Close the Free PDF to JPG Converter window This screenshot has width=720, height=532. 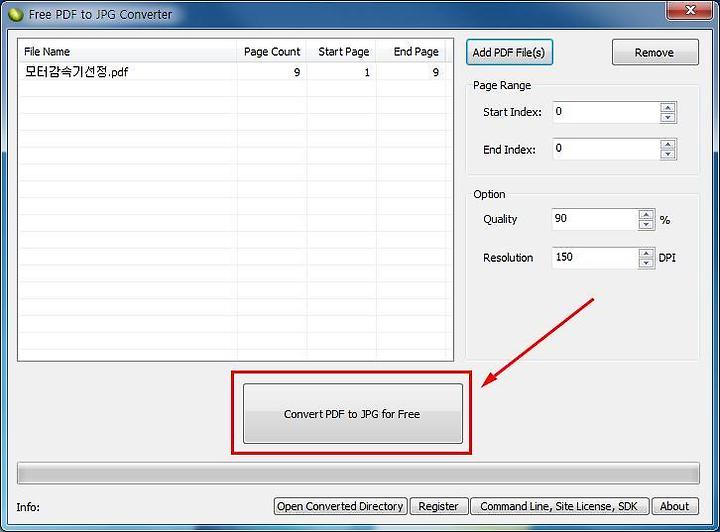coord(690,10)
